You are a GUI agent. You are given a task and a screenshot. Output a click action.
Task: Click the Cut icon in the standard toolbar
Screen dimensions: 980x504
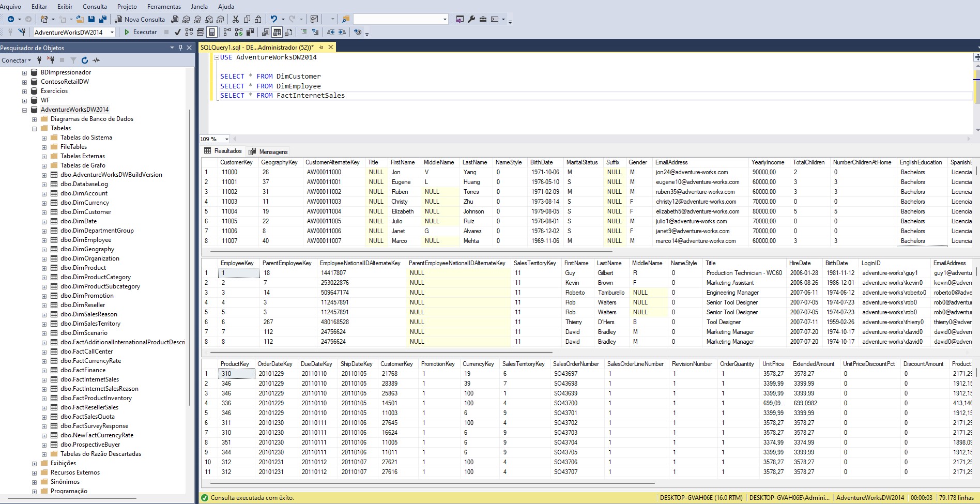pos(236,20)
